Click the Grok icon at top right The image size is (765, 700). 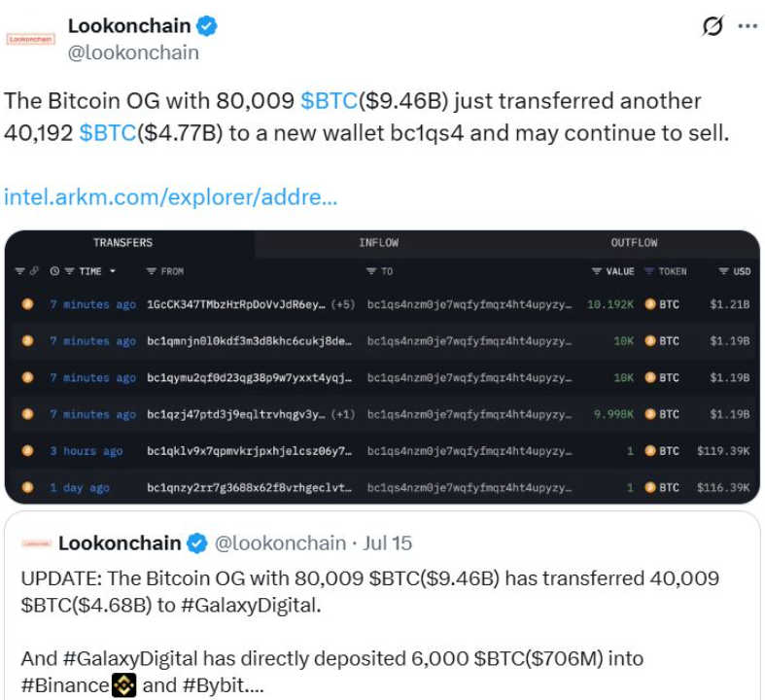713,26
